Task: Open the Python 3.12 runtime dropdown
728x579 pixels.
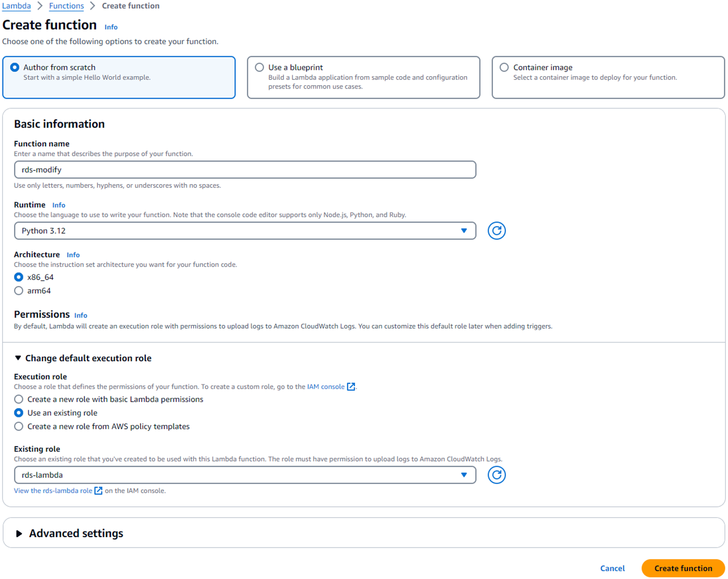Action: [245, 231]
